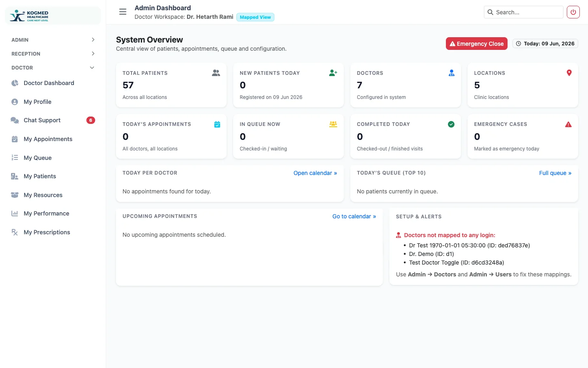Viewport: 588px width, 368px height.
Task: Expand the ADMIN sidebar section
Action: pyautogui.click(x=53, y=40)
